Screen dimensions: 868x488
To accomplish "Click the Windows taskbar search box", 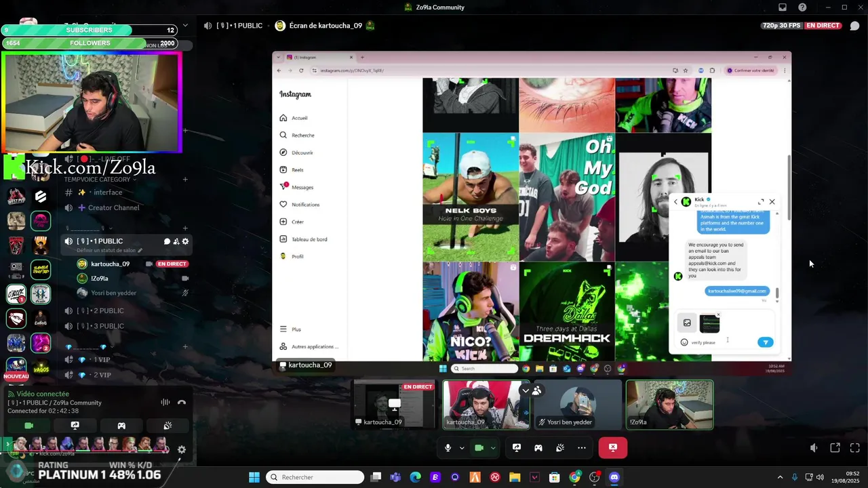I will (315, 477).
